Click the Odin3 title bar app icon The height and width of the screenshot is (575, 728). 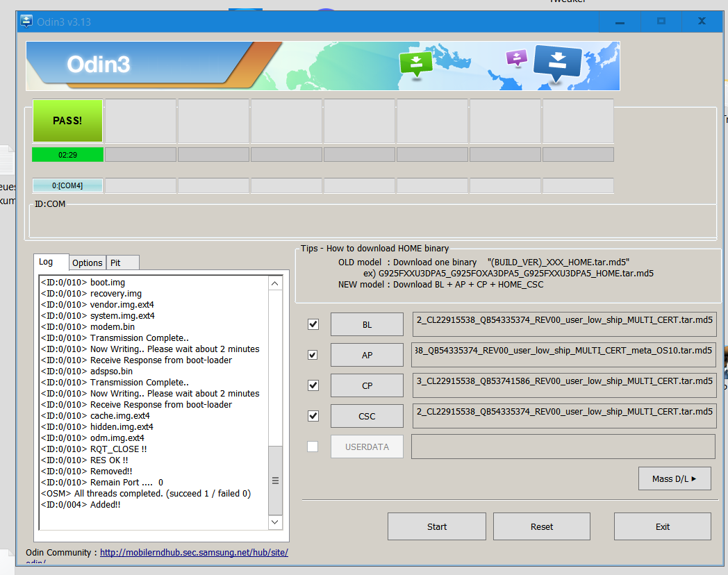pos(26,22)
